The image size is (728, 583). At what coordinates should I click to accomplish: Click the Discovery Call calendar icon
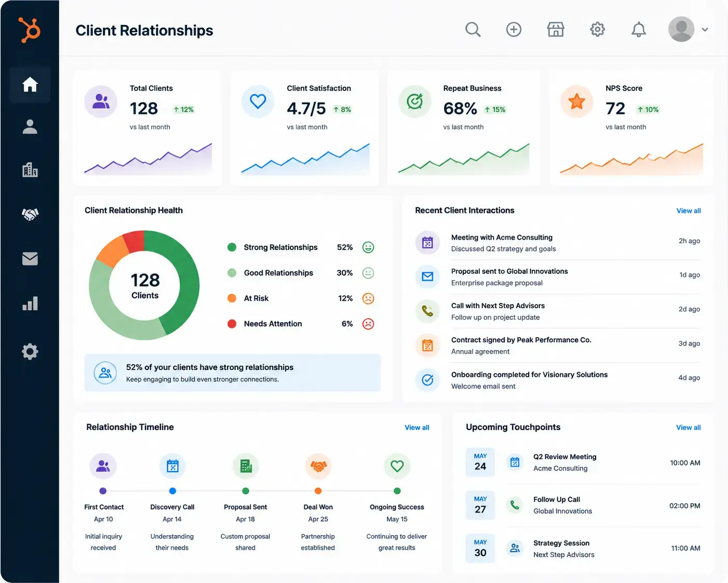(172, 466)
